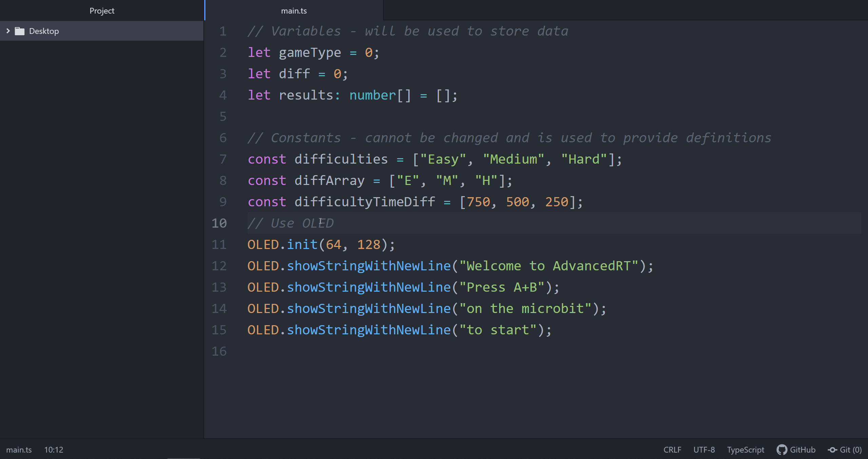Click line number 7 in gutter
Screen dimensions: 868x459
point(223,159)
